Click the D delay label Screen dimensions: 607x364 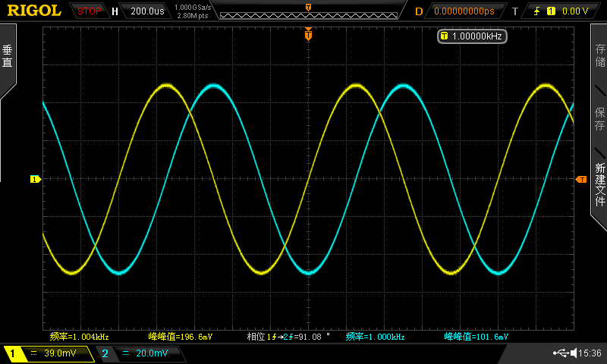[419, 11]
